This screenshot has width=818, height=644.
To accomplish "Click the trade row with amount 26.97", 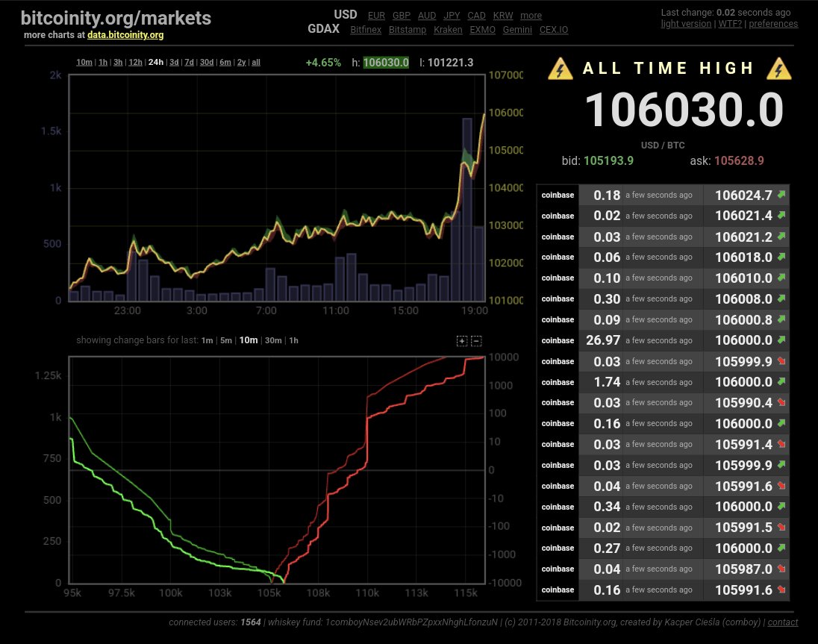I will tap(663, 340).
